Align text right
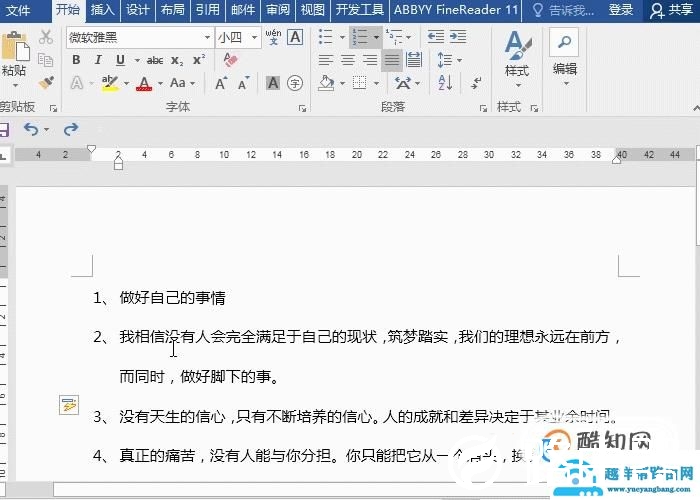 pyautogui.click(x=370, y=60)
